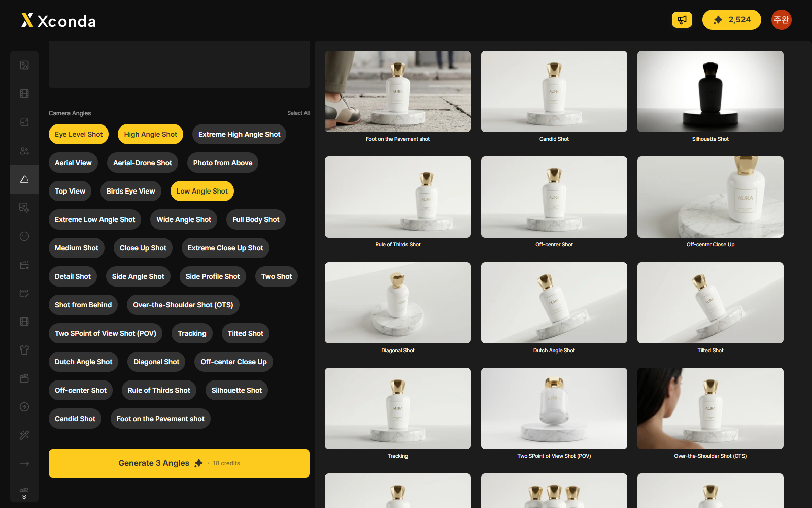Open the smiley face tool in sidebar
The height and width of the screenshot is (508, 812).
click(x=24, y=236)
